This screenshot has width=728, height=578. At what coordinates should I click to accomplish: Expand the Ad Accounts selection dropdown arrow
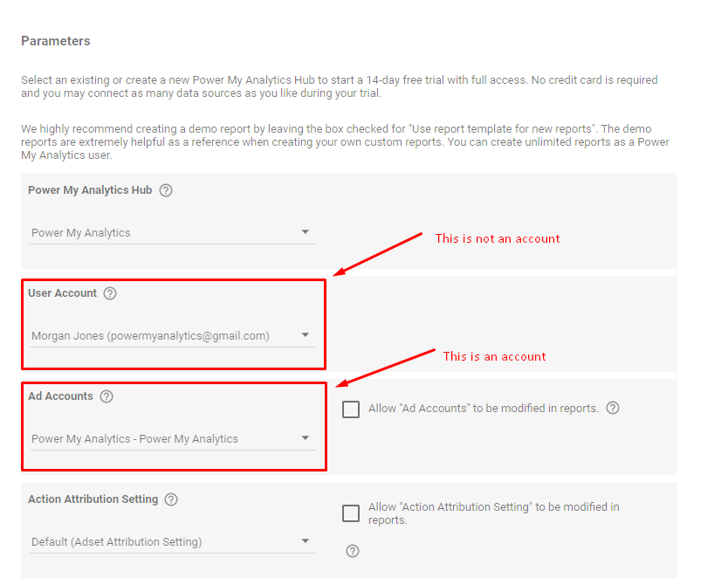pyautogui.click(x=305, y=438)
